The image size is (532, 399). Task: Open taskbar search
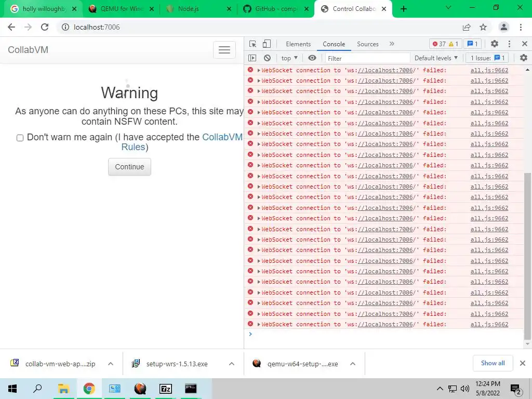point(37,389)
